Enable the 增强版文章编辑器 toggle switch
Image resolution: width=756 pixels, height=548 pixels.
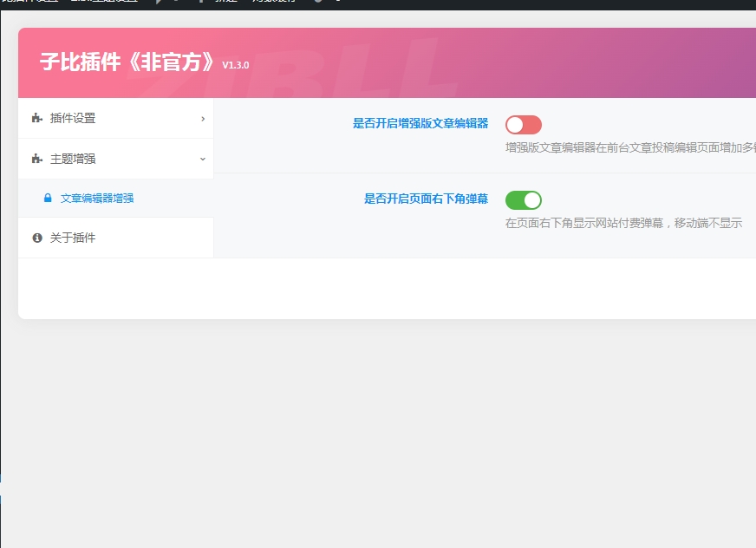pyautogui.click(x=524, y=125)
